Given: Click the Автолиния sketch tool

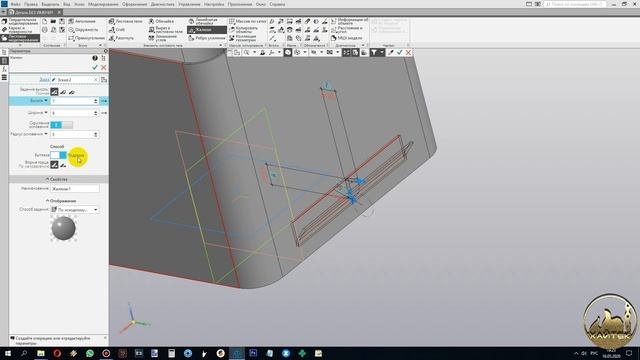Looking at the screenshot, I should pyautogui.click(x=82, y=21).
